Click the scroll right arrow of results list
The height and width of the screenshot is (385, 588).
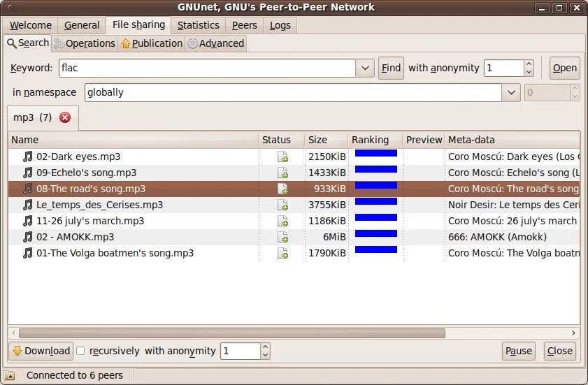(573, 333)
